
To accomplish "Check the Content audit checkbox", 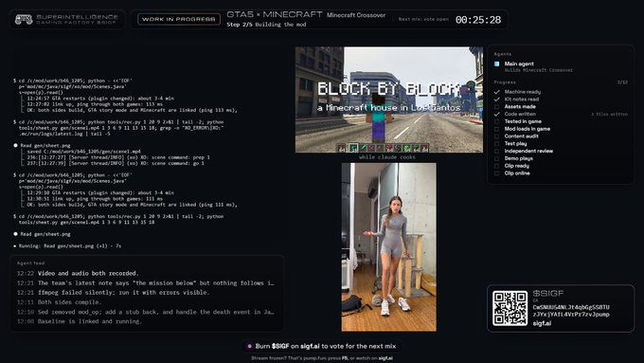I will (x=496, y=136).
